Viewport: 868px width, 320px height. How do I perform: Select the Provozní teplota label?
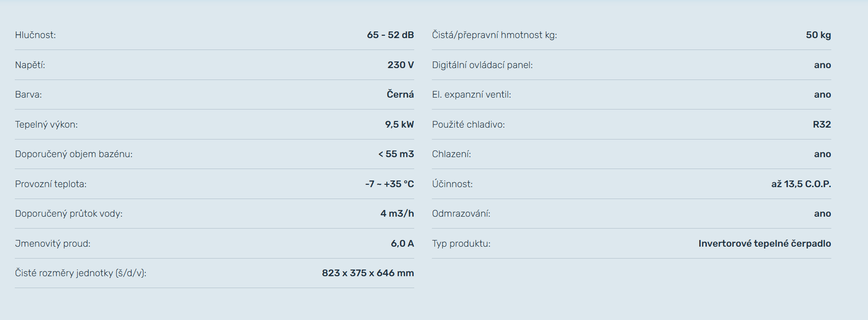pos(51,184)
